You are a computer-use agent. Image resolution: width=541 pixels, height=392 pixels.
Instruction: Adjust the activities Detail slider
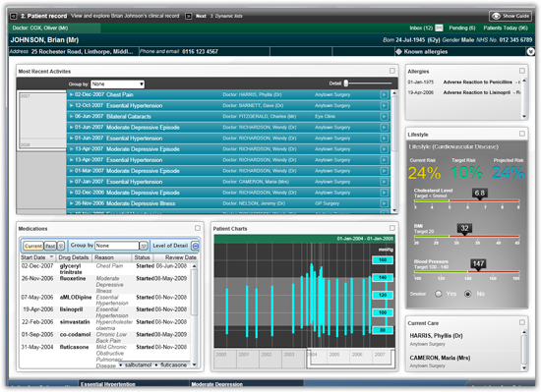click(346, 84)
